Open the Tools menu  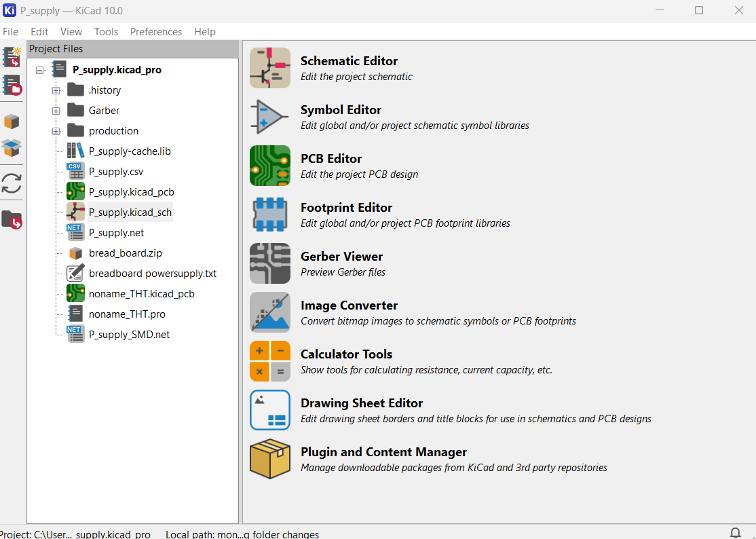pyautogui.click(x=106, y=32)
